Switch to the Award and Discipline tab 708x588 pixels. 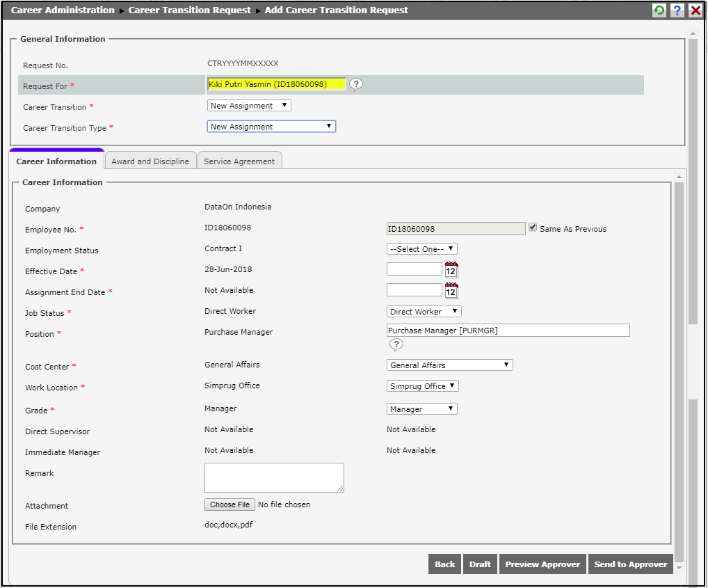pos(150,161)
